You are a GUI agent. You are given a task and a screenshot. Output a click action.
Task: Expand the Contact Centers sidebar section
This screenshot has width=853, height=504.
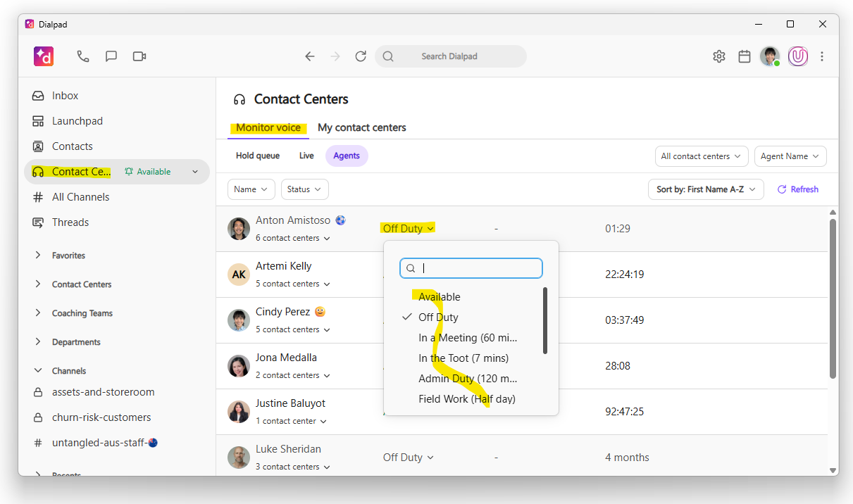pyautogui.click(x=81, y=284)
